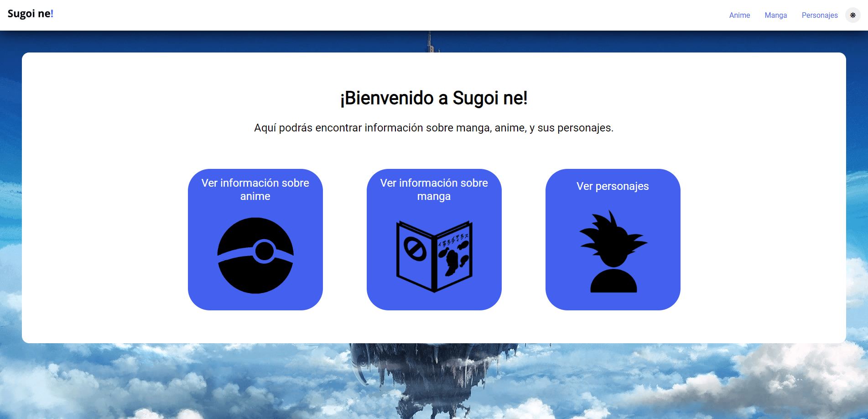The image size is (868, 419).
Task: Click the "¡Bienvenido a Sugoi ne!" heading
Action: [434, 98]
